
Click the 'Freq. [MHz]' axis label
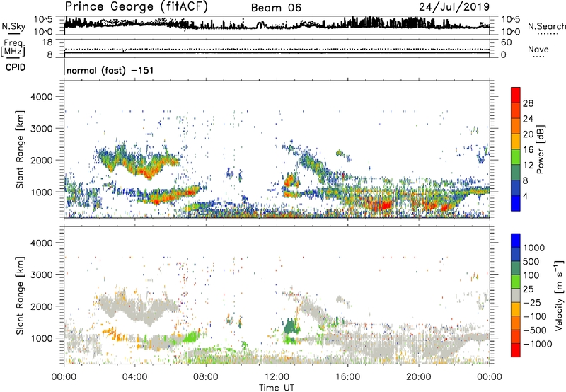point(13,48)
